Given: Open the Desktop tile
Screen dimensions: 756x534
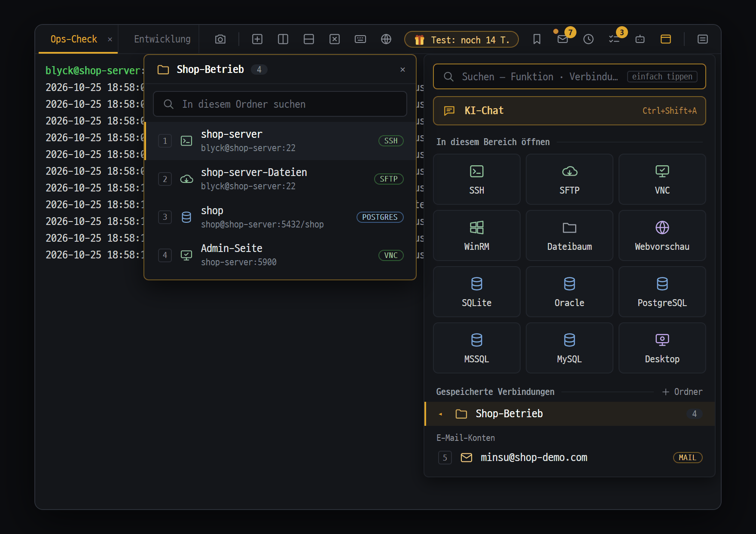Looking at the screenshot, I should (662, 348).
